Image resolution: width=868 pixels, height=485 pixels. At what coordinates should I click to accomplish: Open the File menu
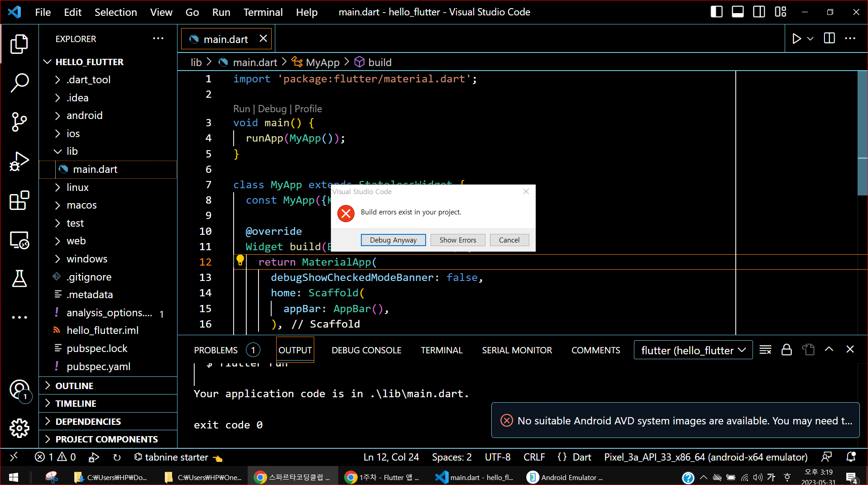pos(43,12)
